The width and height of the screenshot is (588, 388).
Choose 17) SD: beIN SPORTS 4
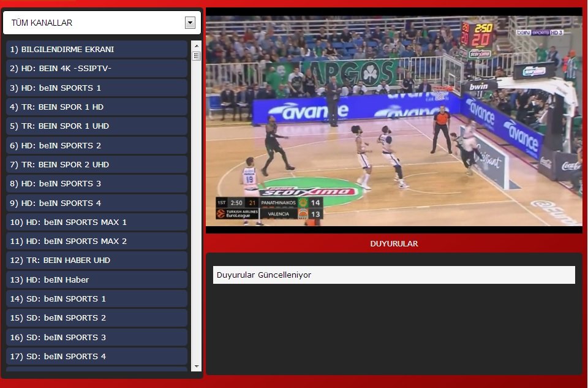click(x=97, y=357)
